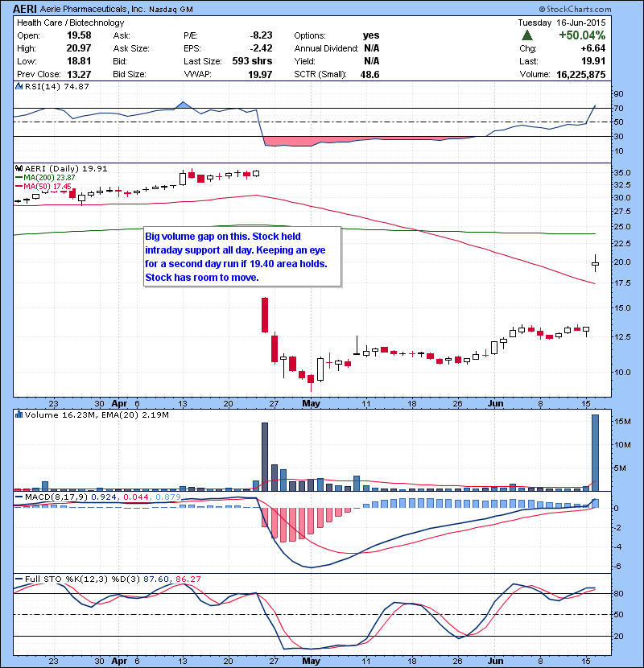The height and width of the screenshot is (668, 644).
Task: Click the Apr label on the price chart axis
Action: [119, 403]
